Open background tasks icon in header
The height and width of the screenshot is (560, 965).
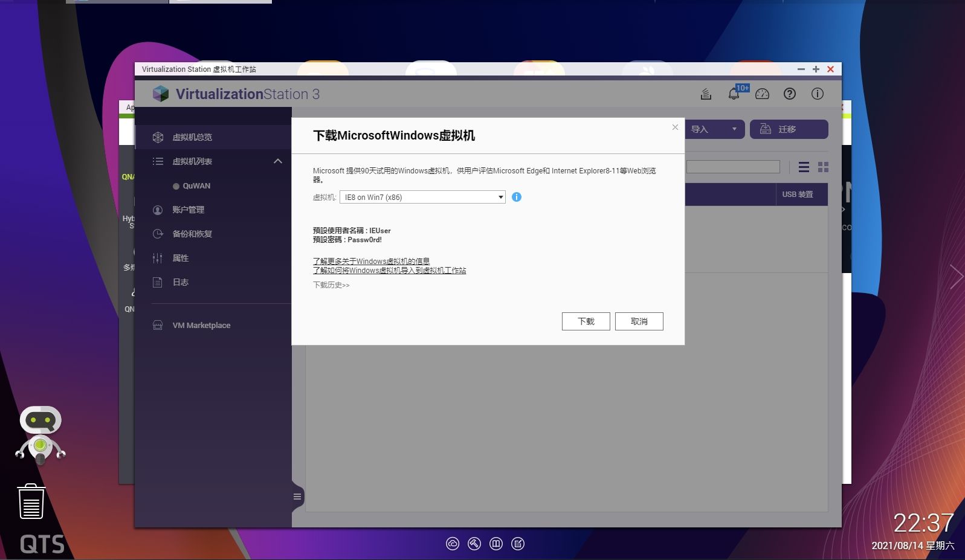click(x=706, y=94)
